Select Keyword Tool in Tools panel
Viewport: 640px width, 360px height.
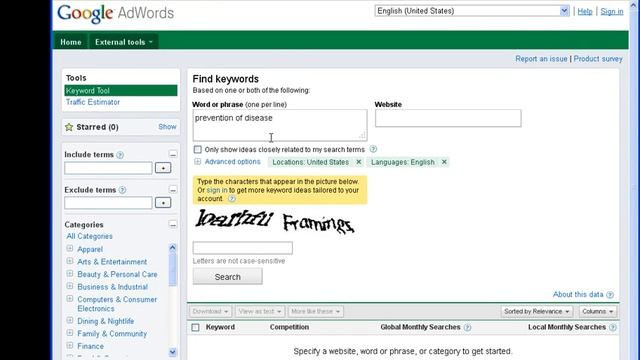tap(121, 91)
